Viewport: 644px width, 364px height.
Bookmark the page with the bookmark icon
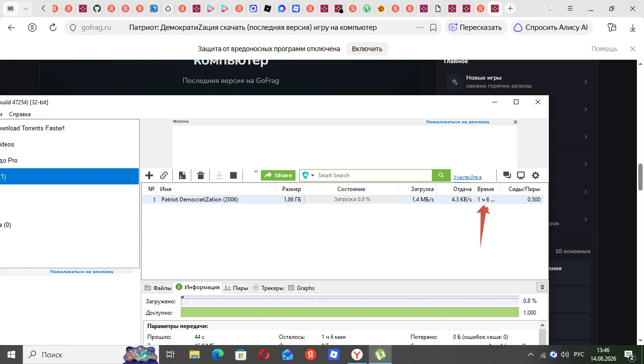click(x=433, y=27)
